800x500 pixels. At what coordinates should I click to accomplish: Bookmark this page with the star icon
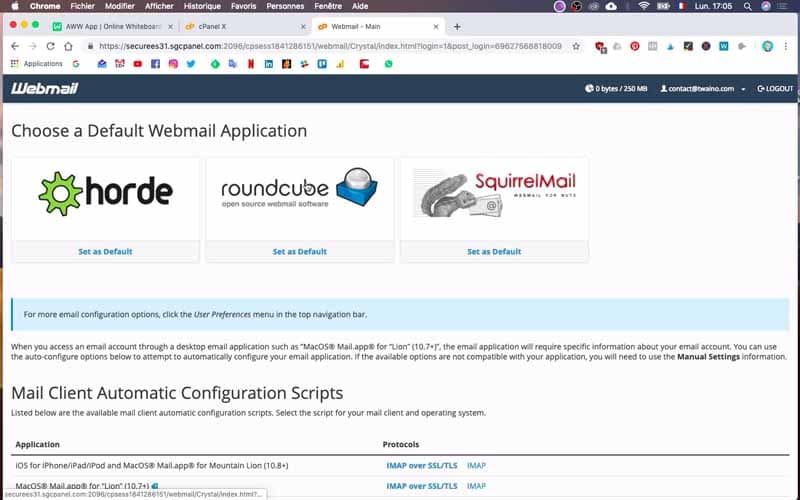576,46
